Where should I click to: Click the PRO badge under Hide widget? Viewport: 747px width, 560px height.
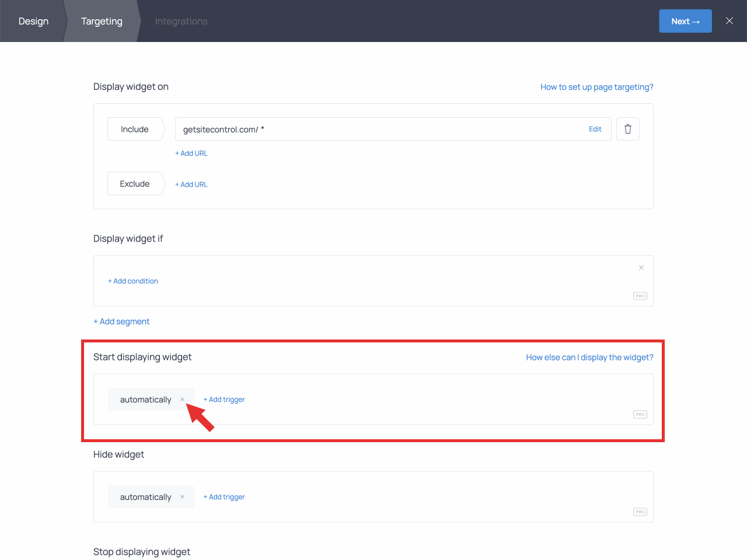coord(640,512)
